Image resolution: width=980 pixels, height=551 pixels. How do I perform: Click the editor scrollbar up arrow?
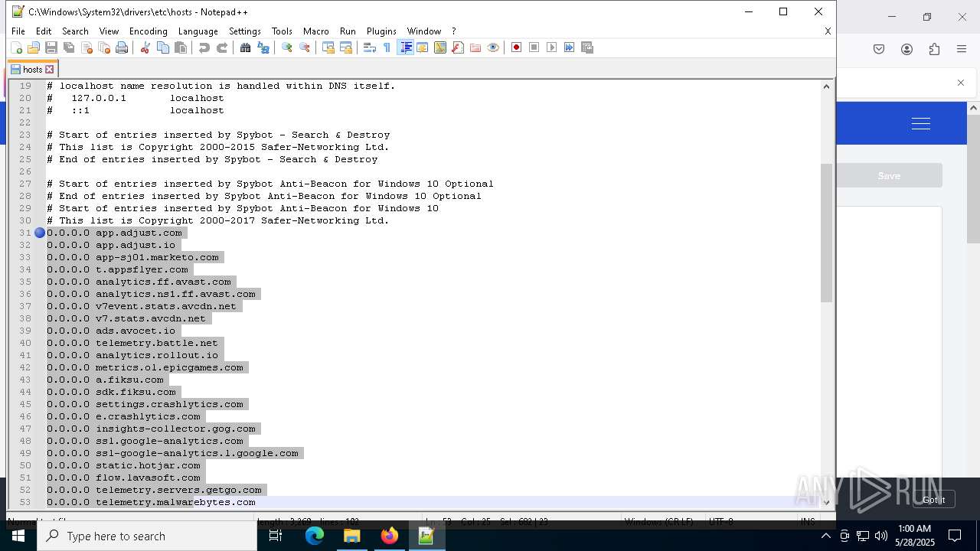(826, 86)
